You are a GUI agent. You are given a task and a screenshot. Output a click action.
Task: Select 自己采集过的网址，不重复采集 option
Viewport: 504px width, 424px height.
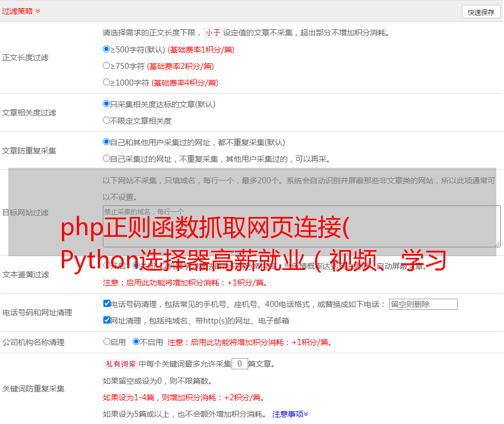107,158
